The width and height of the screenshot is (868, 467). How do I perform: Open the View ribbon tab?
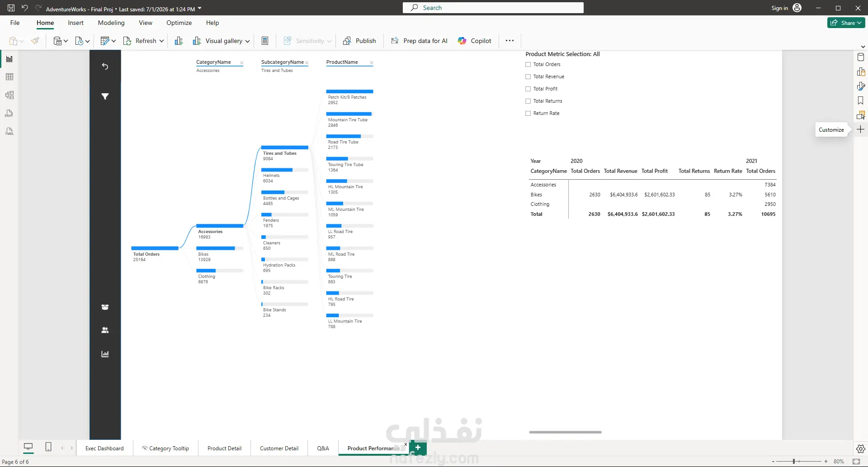click(146, 23)
